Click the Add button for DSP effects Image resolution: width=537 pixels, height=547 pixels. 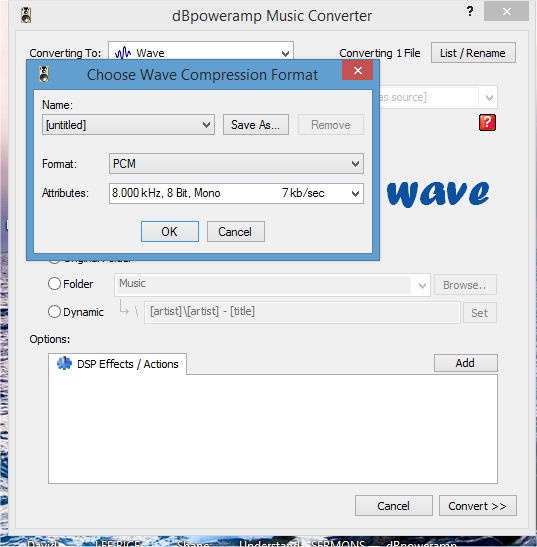[x=465, y=363]
